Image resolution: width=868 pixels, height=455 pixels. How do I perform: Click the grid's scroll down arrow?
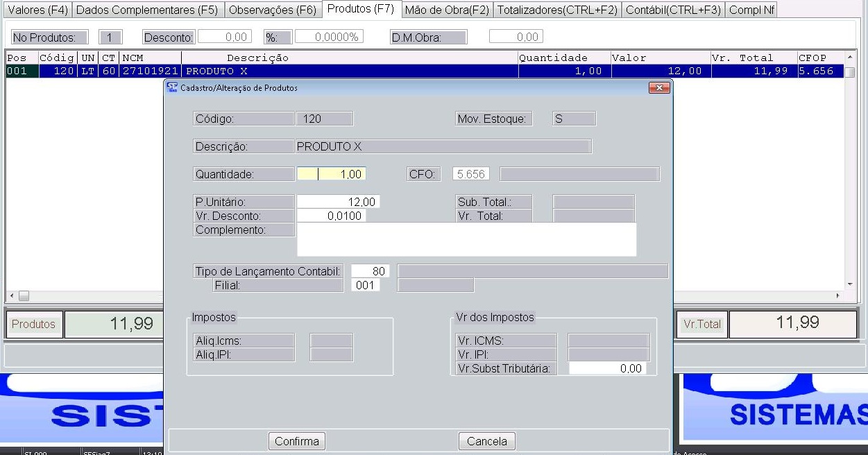pyautogui.click(x=849, y=284)
